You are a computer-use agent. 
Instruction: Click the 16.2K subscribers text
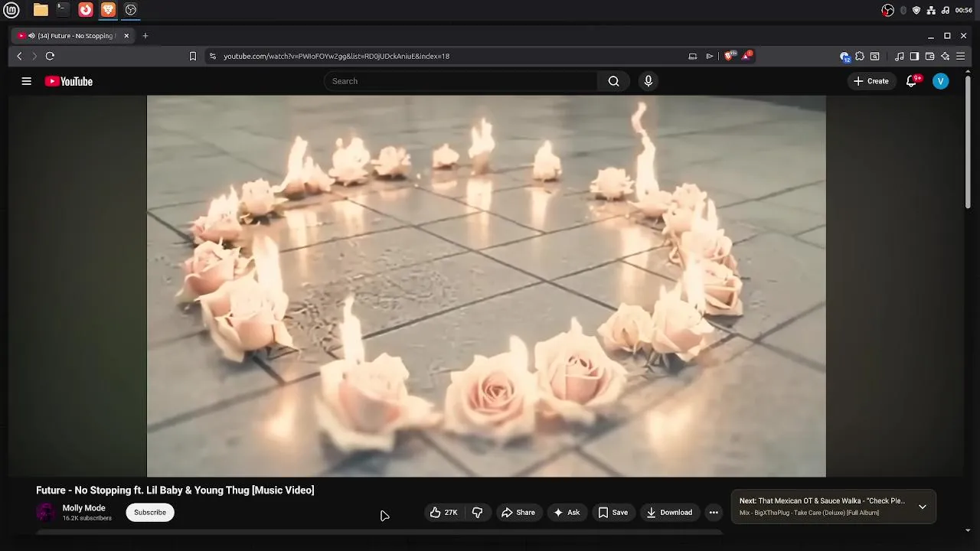point(87,519)
